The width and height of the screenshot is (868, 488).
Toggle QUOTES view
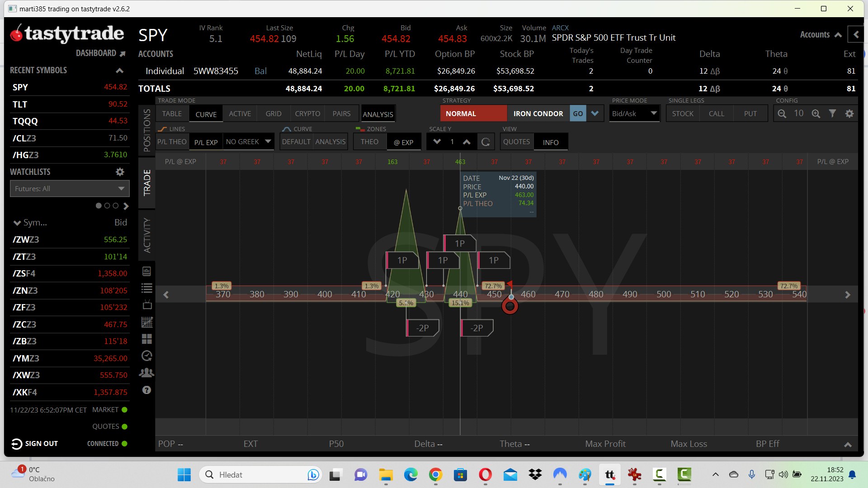(517, 142)
